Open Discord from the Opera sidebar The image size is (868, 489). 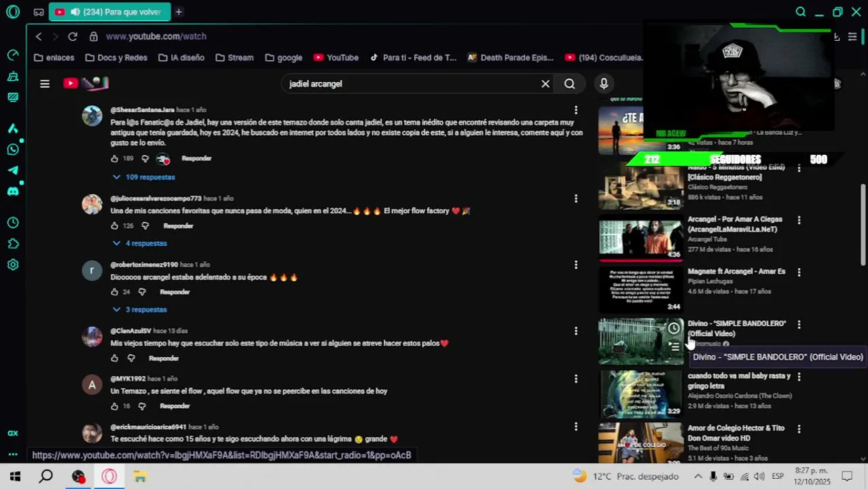(x=13, y=192)
